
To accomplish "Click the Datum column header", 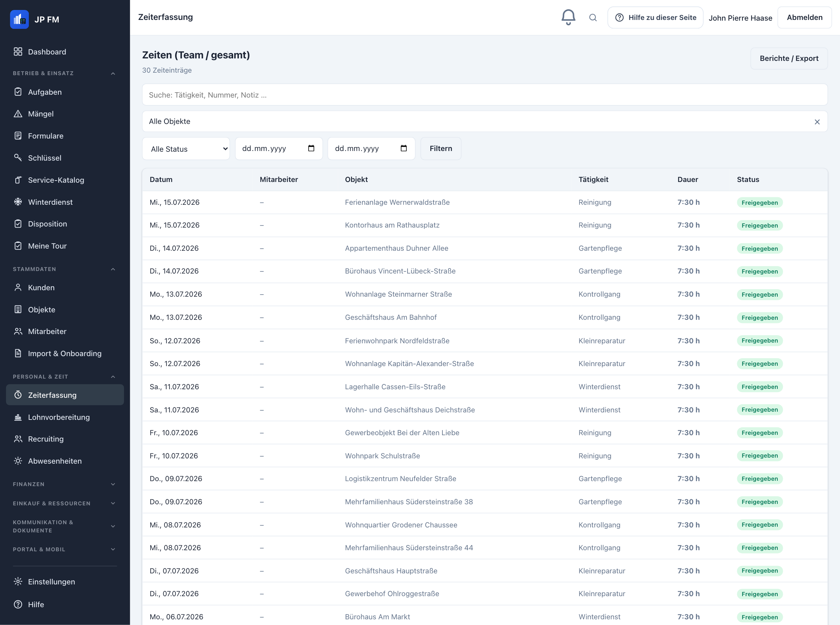I will coord(161,180).
